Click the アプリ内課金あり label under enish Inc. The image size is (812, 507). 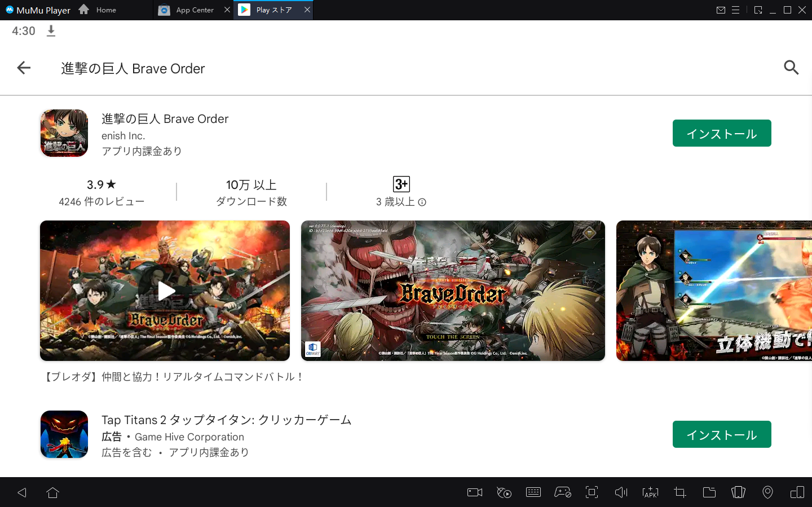142,151
